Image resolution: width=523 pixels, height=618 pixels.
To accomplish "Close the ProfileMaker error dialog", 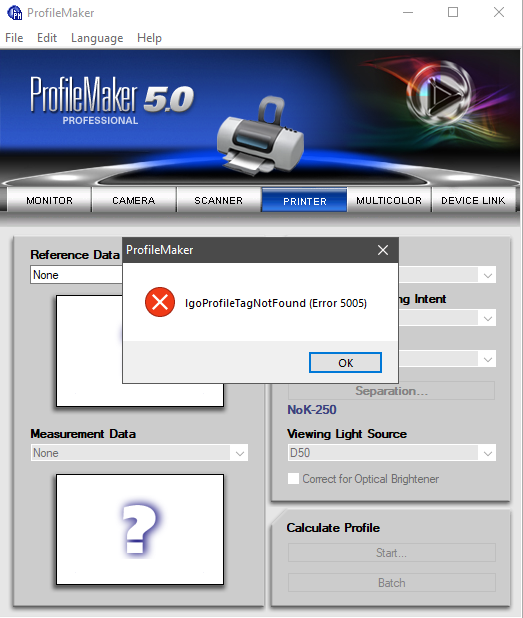I will [x=383, y=250].
